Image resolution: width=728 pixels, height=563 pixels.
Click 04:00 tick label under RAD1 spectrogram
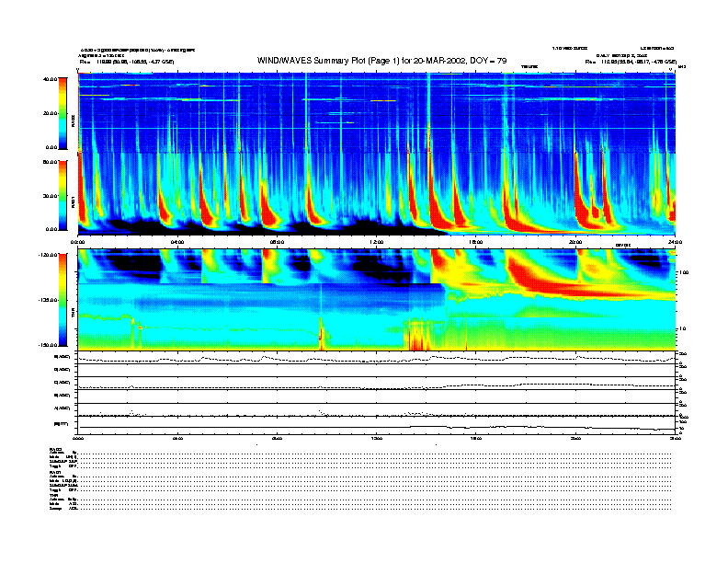click(x=177, y=242)
